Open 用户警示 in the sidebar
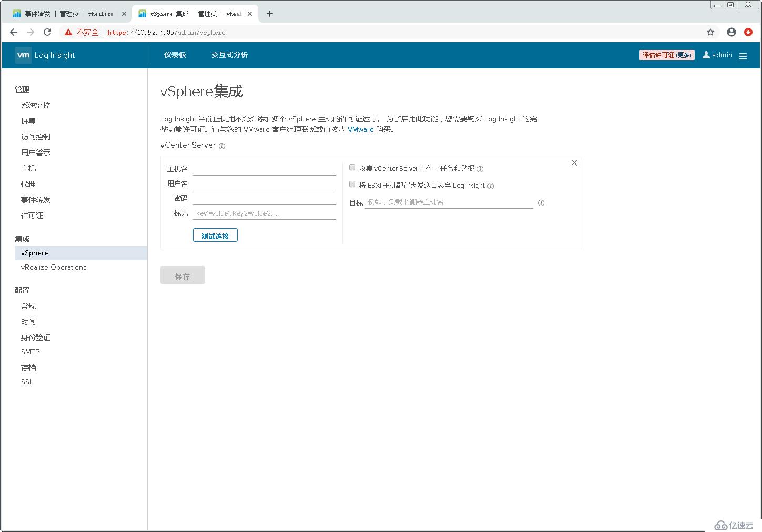This screenshot has width=762, height=532. 36,152
